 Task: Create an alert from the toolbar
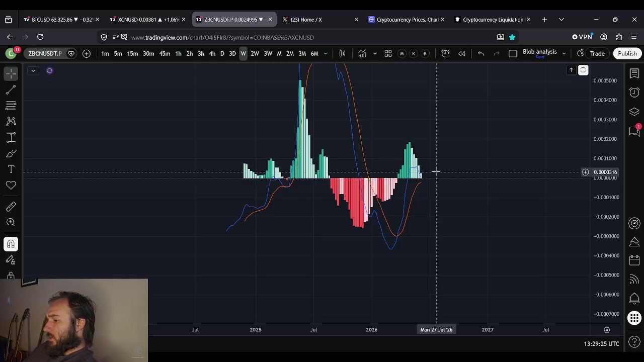tap(445, 53)
